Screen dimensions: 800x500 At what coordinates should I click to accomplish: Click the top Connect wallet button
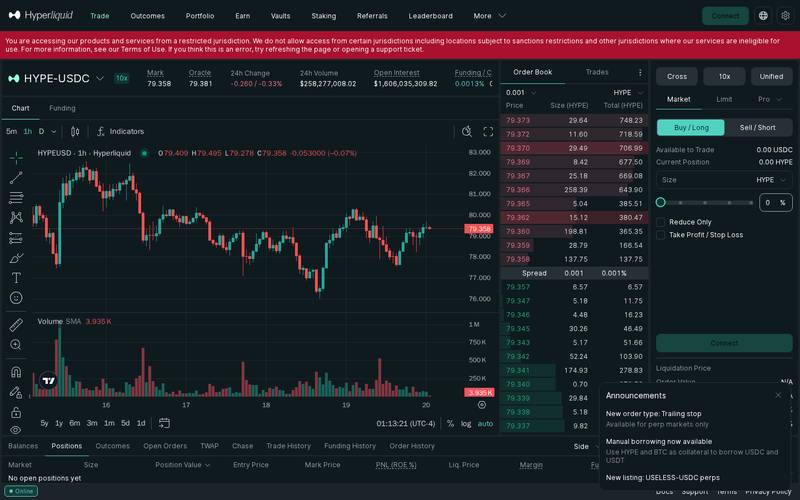725,16
